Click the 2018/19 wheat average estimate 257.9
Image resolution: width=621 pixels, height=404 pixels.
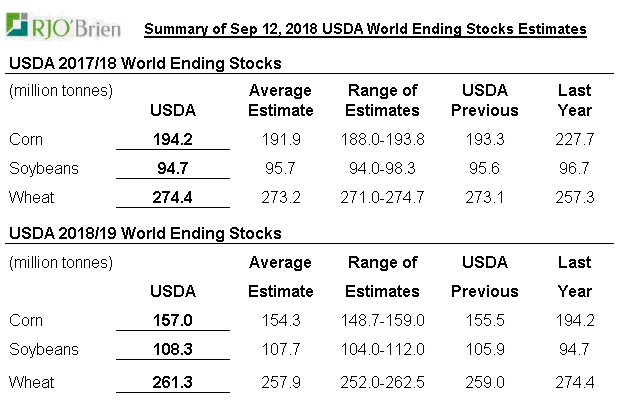coord(280,383)
